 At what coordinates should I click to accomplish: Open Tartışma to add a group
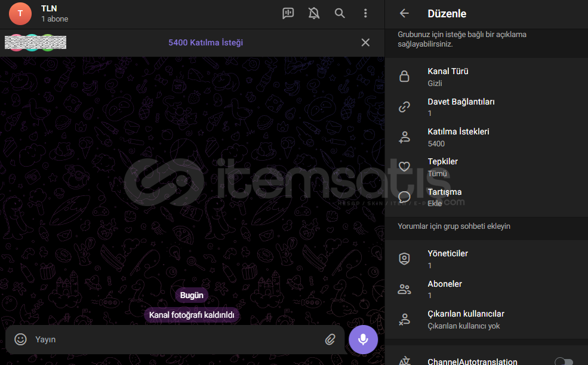click(x=486, y=197)
